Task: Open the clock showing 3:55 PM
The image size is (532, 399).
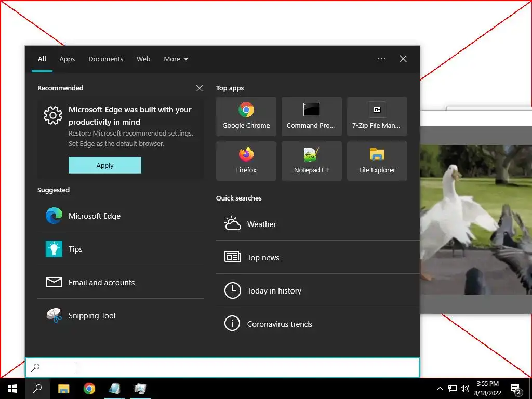Action: click(488, 389)
